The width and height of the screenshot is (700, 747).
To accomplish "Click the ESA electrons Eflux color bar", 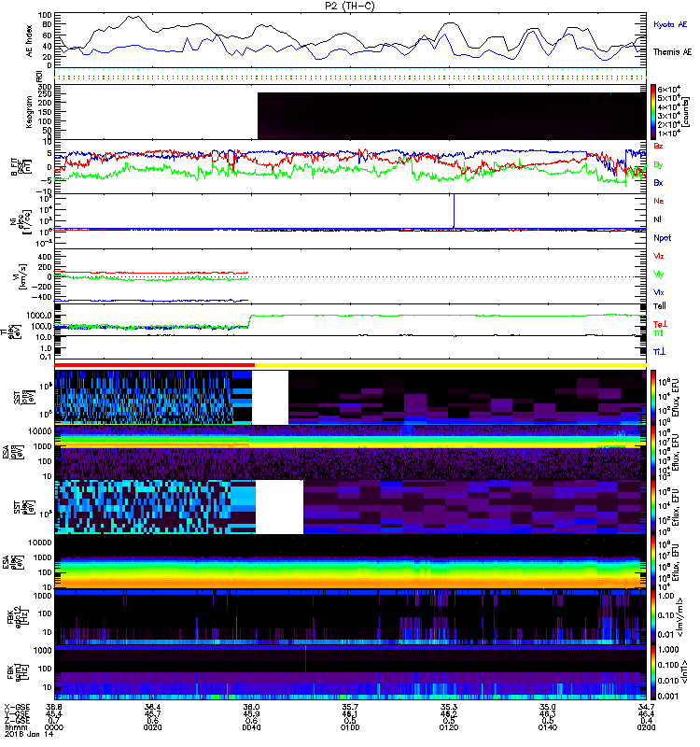I will [653, 562].
